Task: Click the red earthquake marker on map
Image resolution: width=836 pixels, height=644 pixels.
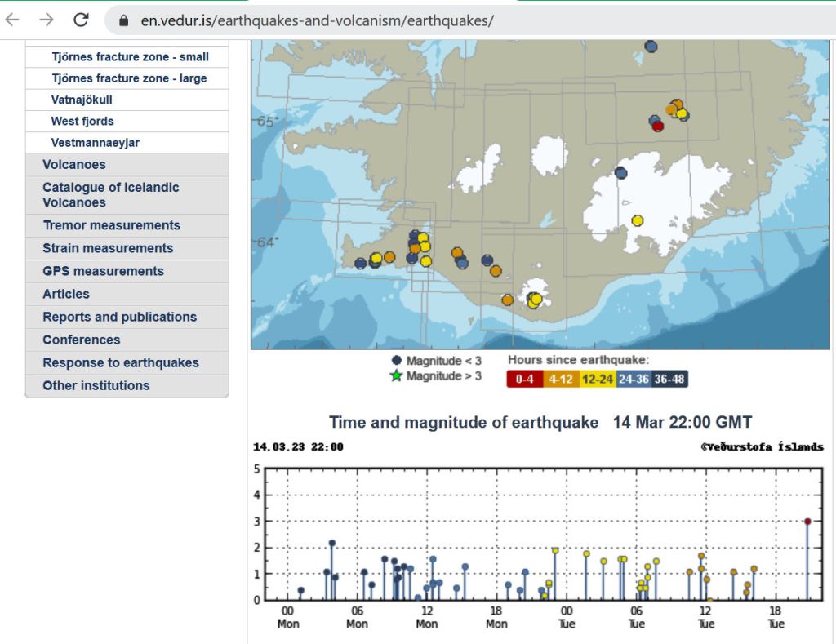Action: tap(658, 126)
